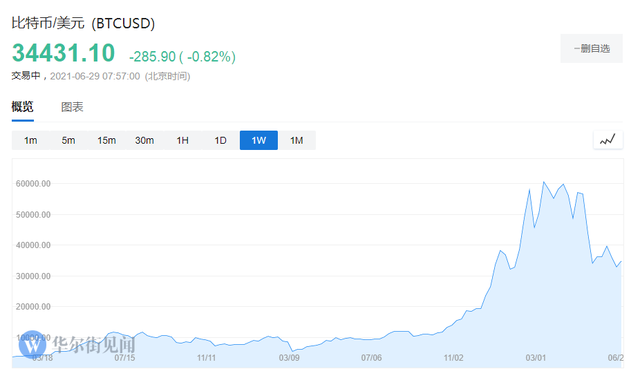Click the change value -285.90 ( -0.82%)
This screenshot has height=378, width=640.
[x=182, y=56]
